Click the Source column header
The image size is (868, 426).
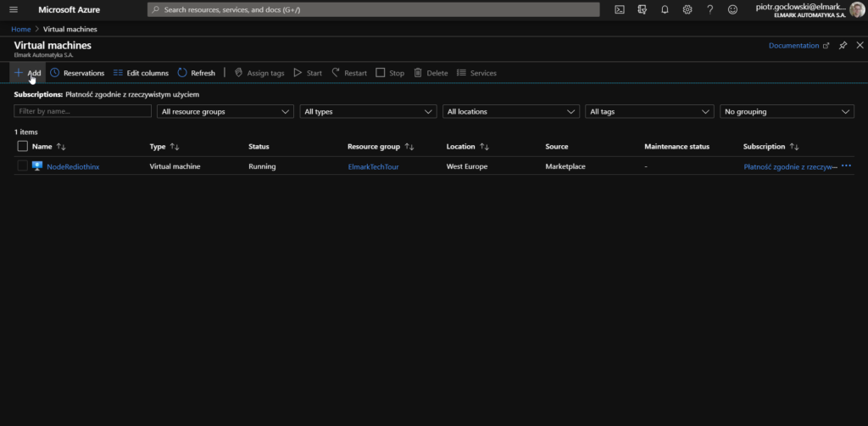(x=557, y=147)
